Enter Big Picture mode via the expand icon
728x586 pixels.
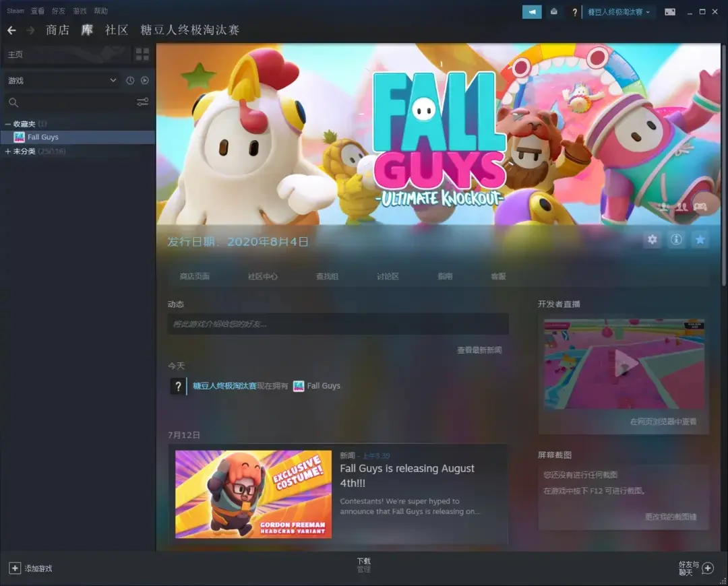pyautogui.click(x=670, y=12)
